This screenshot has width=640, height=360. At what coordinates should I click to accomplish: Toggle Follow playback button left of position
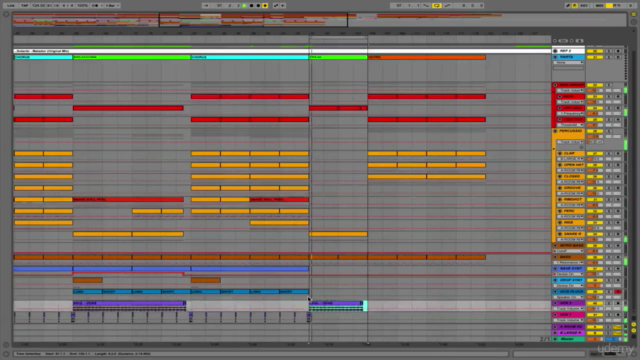point(206,6)
